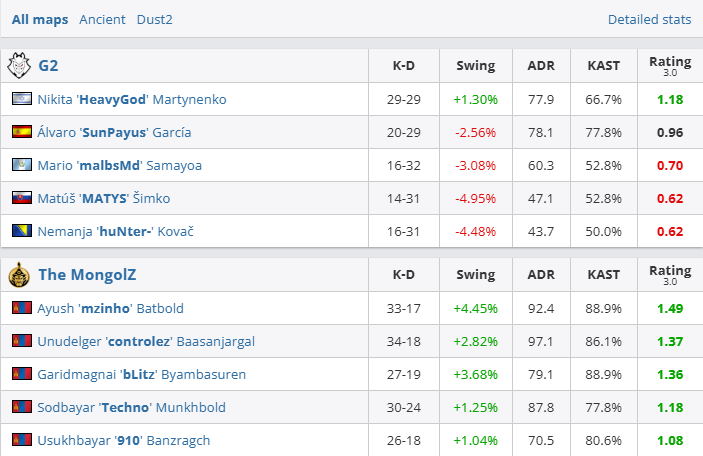Click the Slovak flag beside MATYS

coord(21,198)
